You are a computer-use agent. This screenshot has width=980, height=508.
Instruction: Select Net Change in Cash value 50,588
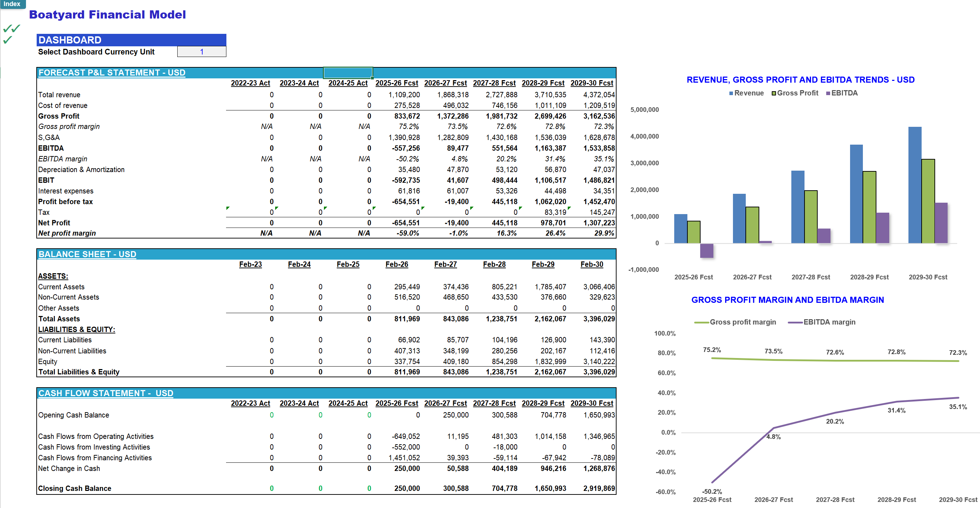(x=458, y=468)
